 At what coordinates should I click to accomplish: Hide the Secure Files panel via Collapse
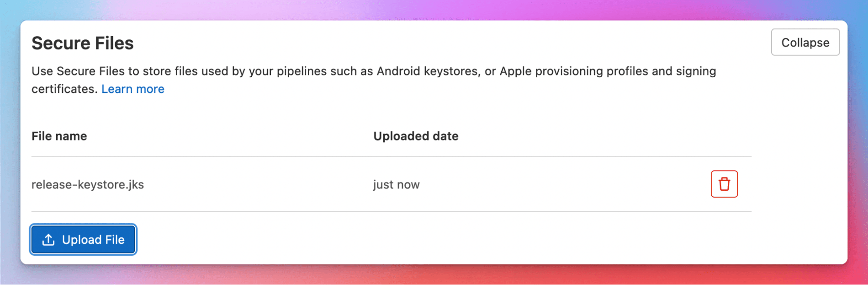805,42
